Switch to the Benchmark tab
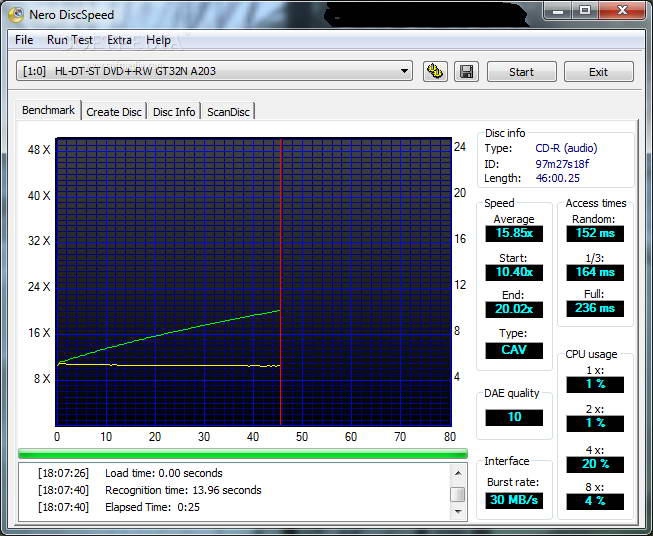 (48, 110)
